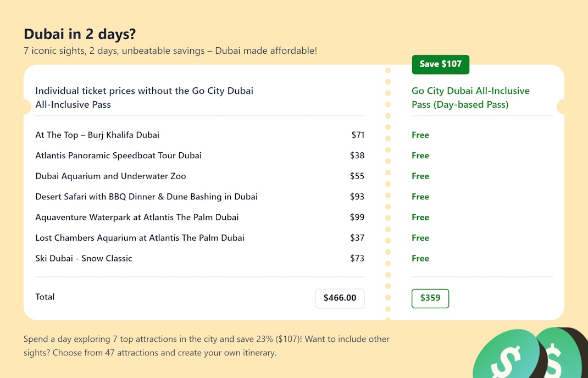
Task: Click Free label for Ski Dubai
Action: coord(420,259)
